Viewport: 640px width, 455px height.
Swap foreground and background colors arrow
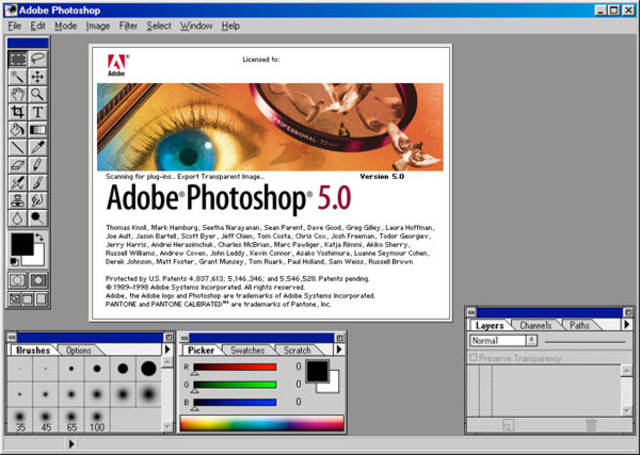[x=39, y=237]
